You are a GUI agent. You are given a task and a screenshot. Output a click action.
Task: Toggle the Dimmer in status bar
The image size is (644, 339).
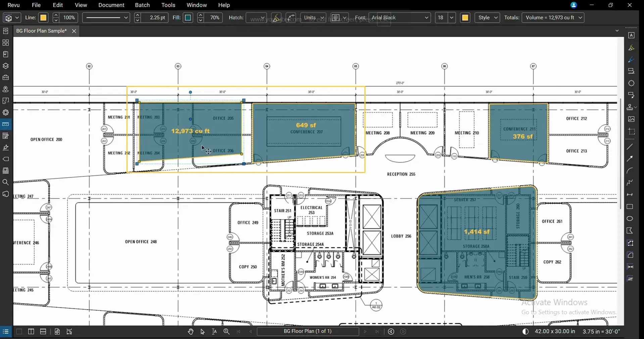point(526,332)
